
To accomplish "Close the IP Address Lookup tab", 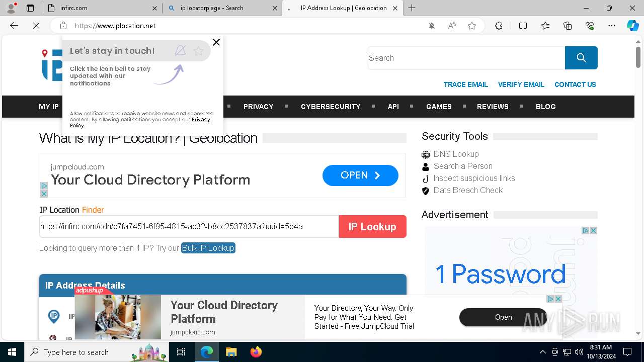I will tap(395, 8).
